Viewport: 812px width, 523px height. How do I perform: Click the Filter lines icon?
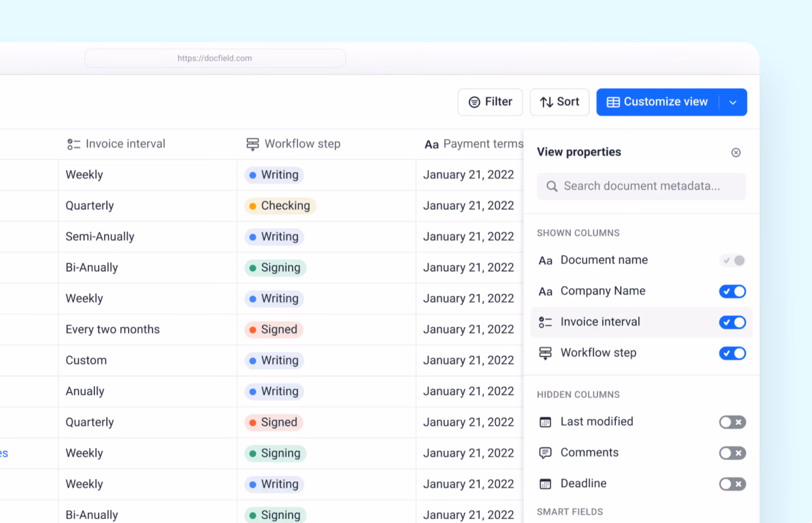474,102
